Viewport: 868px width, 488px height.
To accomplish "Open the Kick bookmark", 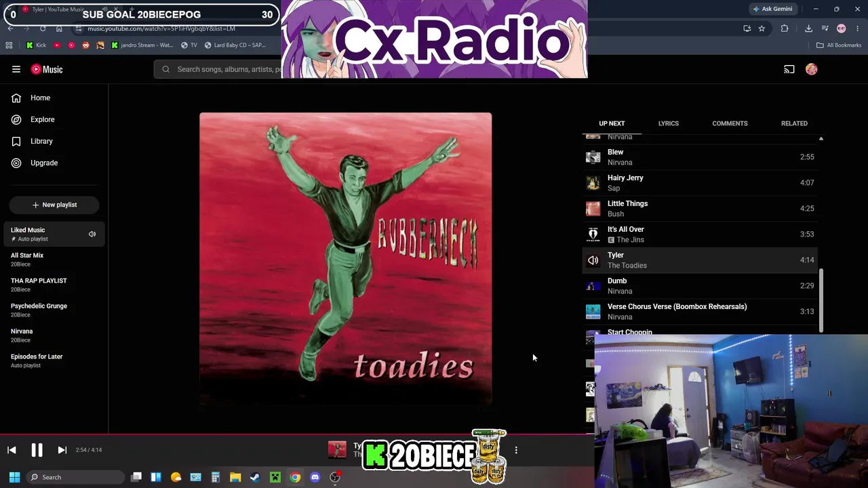I will pyautogui.click(x=36, y=45).
